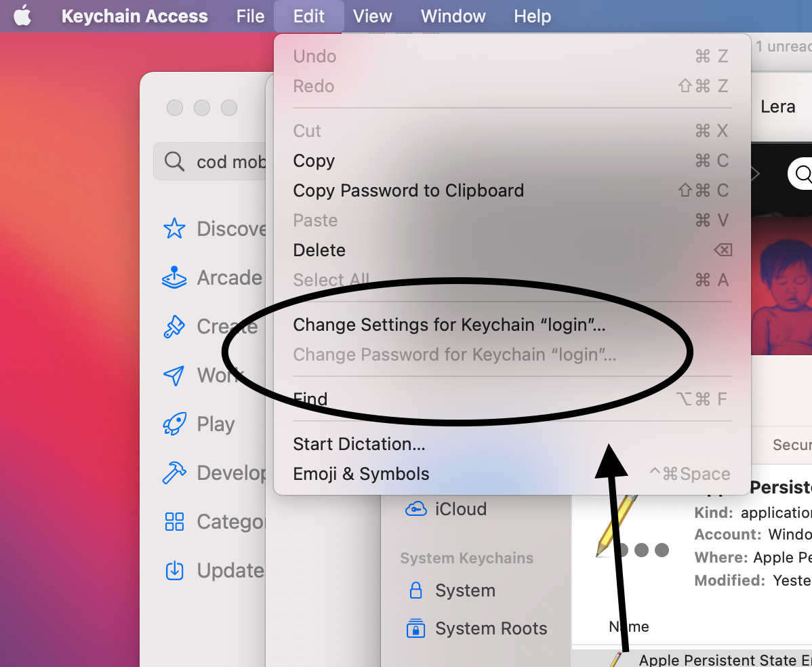Click the Categories grid icon

pos(174,521)
